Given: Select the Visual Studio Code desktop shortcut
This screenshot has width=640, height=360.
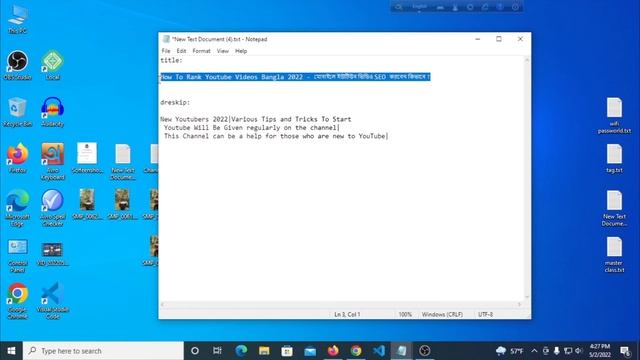Looking at the screenshot, I should 53,301.
